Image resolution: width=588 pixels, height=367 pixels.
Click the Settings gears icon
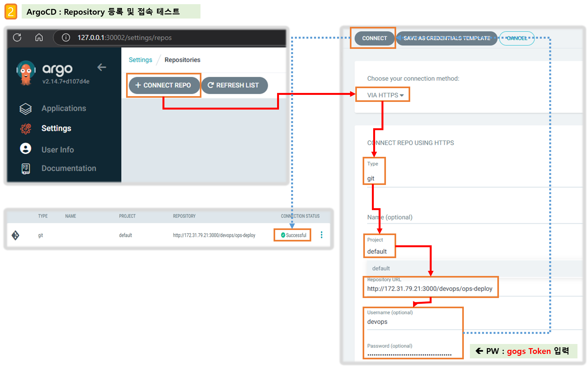[x=26, y=128]
